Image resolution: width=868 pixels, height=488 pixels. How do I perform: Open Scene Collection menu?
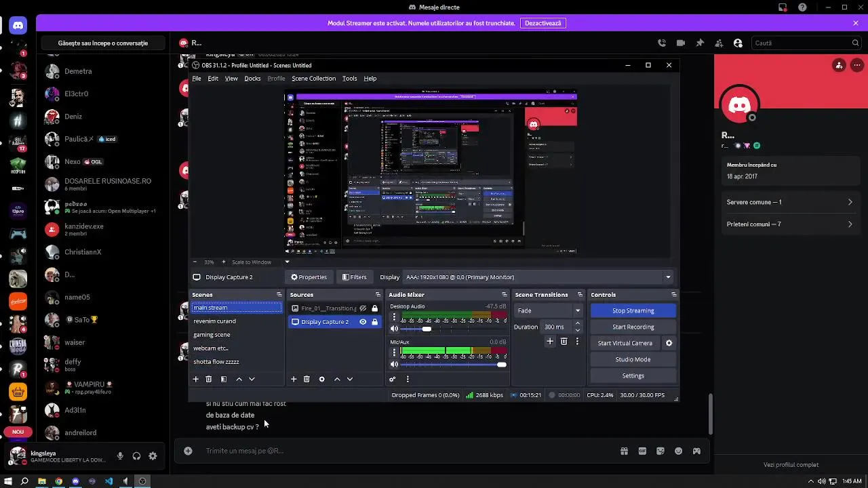313,79
